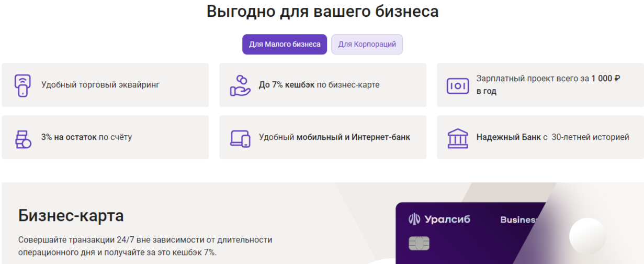The height and width of the screenshot is (264, 644).
Task: Open the 'До 7% кешбэк по бизнес-карте' card
Action: 323,85
